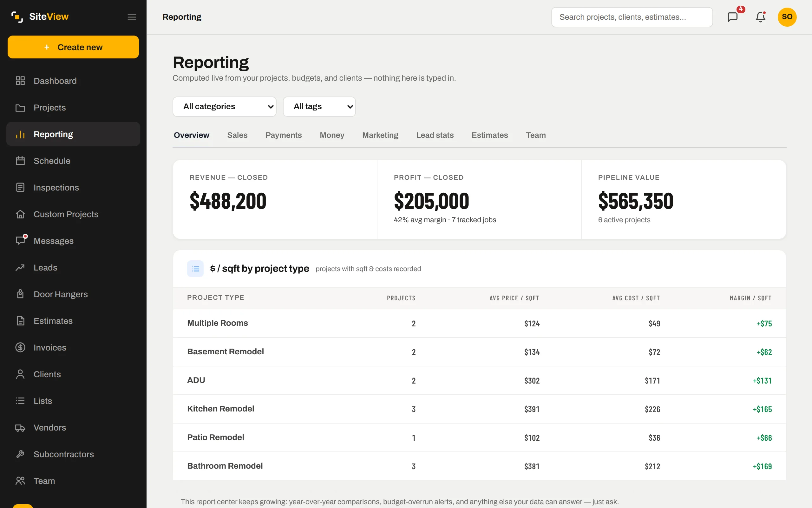This screenshot has width=812, height=508.
Task: Click the Patio Remodel row label
Action: tap(215, 437)
